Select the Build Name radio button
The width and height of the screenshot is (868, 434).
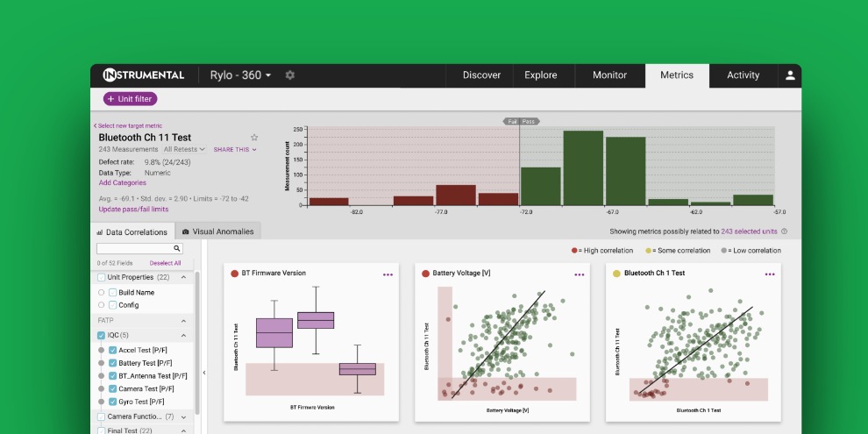(x=101, y=292)
